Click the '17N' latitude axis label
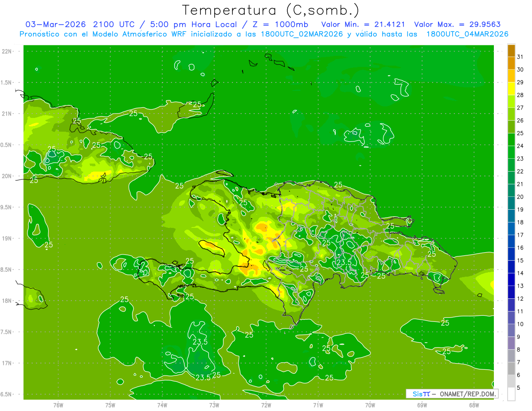The image size is (532, 411). click(8, 363)
